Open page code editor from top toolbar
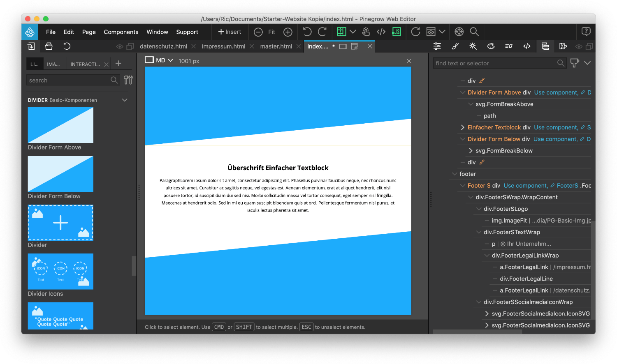Image resolution: width=617 pixels, height=364 pixels. pyautogui.click(x=381, y=32)
